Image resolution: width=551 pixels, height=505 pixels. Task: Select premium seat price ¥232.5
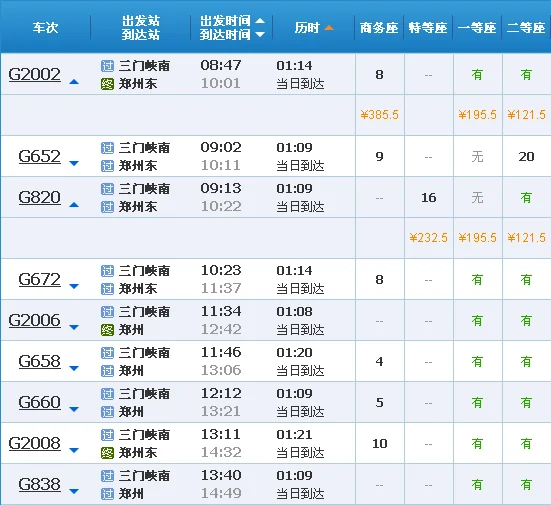(428, 238)
